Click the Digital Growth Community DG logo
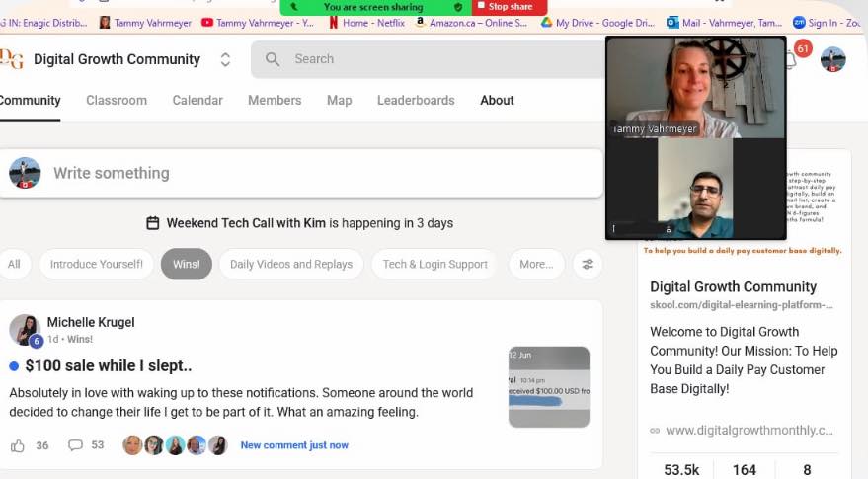 tap(11, 59)
